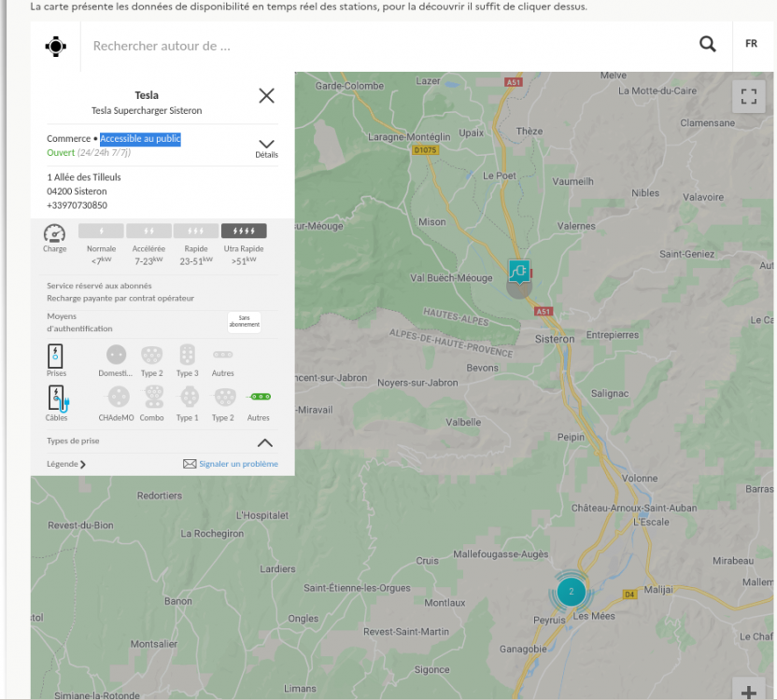Select the Rapide 23-51kW charge level
This screenshot has width=777, height=700.
click(x=196, y=231)
